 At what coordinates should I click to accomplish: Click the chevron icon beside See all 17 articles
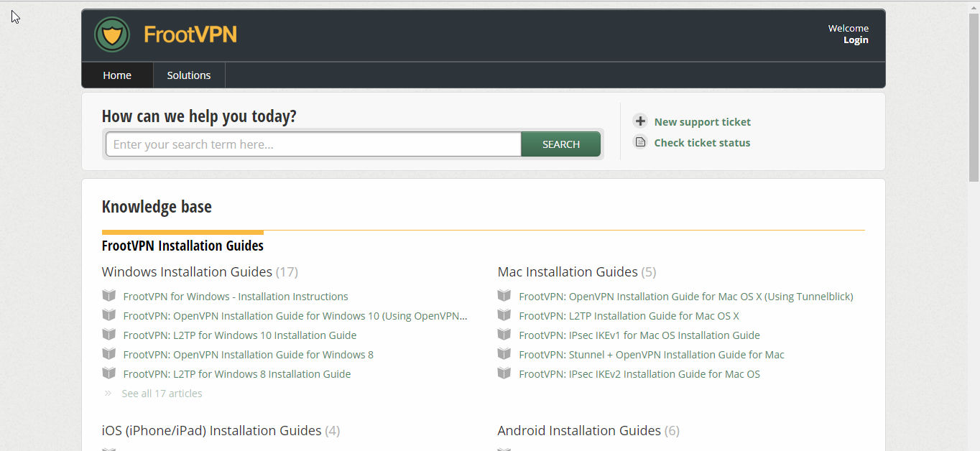point(108,394)
